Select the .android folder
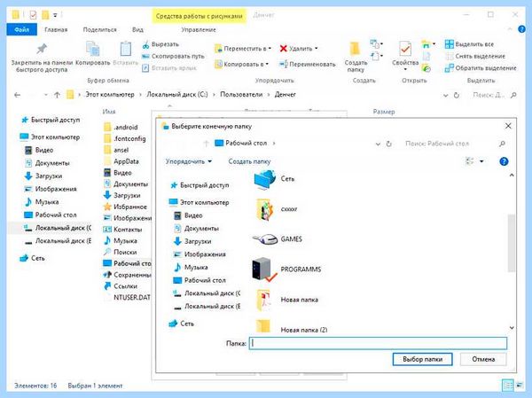 point(121,128)
